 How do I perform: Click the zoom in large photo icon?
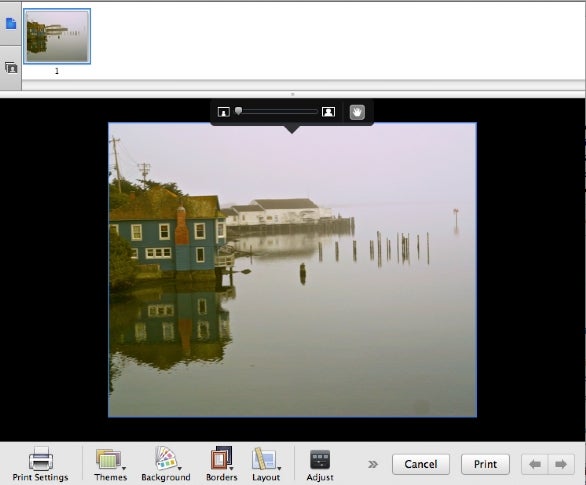(329, 112)
